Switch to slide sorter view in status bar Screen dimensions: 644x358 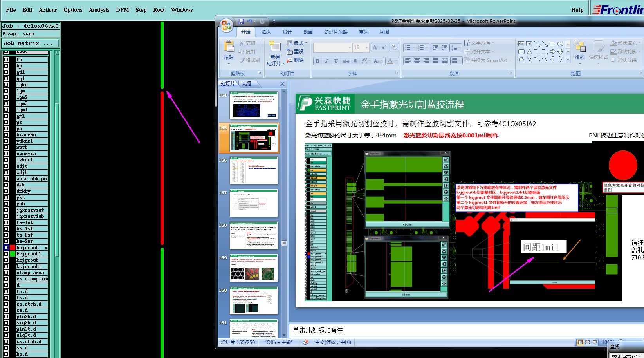(587, 342)
